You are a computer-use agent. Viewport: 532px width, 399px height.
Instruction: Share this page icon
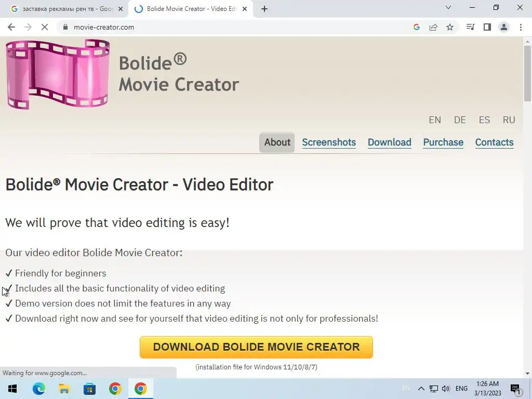pos(433,27)
